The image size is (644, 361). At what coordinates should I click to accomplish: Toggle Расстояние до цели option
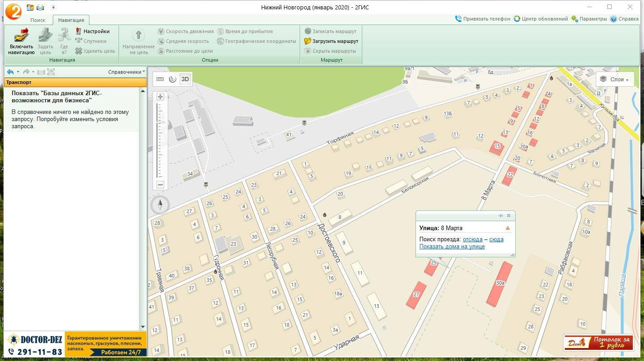[x=185, y=51]
